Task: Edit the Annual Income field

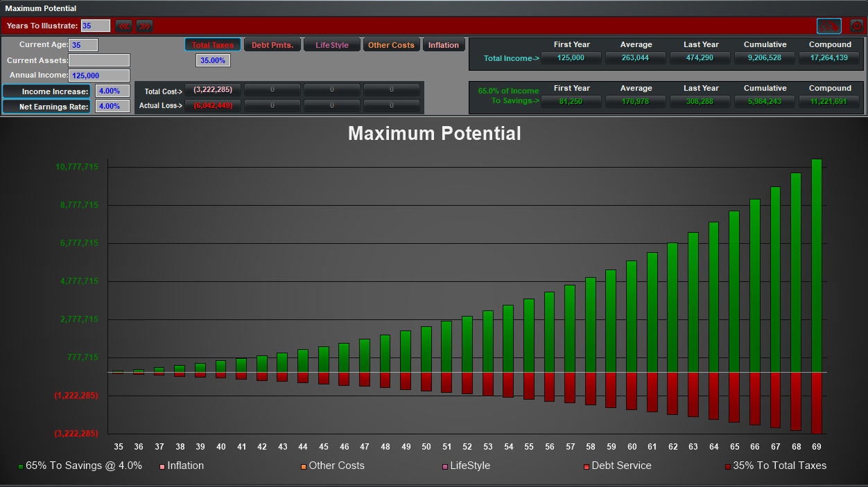Action: click(x=99, y=76)
